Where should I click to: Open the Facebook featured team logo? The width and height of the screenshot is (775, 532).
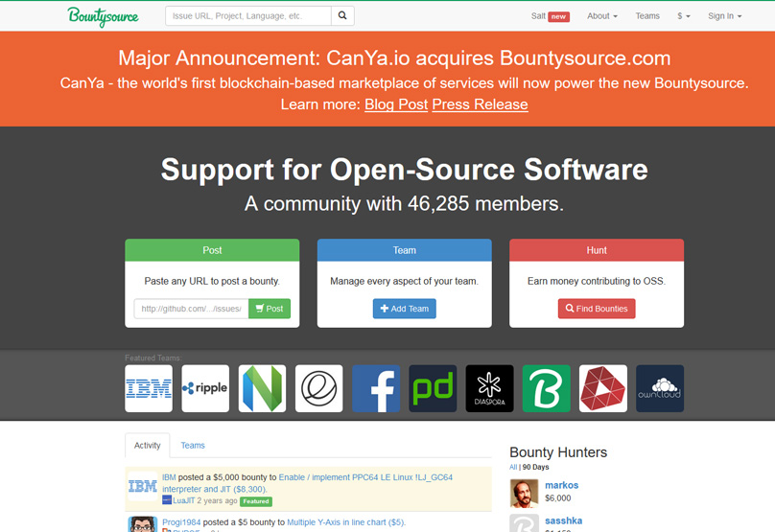click(376, 388)
